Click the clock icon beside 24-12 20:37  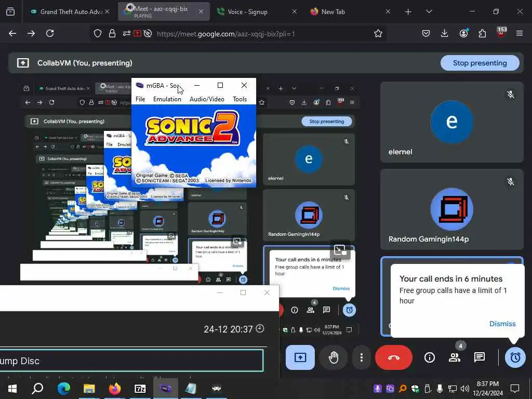[260, 328]
